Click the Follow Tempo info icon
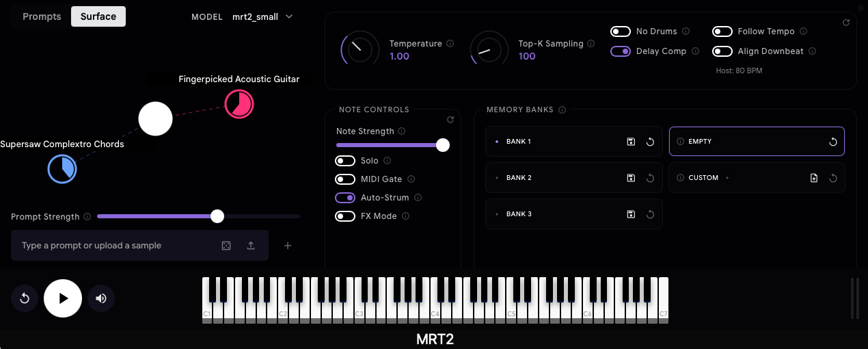This screenshot has height=349, width=868. [803, 31]
